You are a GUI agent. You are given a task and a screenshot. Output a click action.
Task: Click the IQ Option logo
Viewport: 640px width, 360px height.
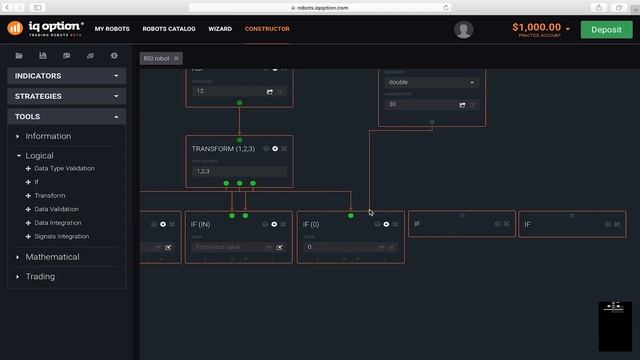pyautogui.click(x=45, y=29)
